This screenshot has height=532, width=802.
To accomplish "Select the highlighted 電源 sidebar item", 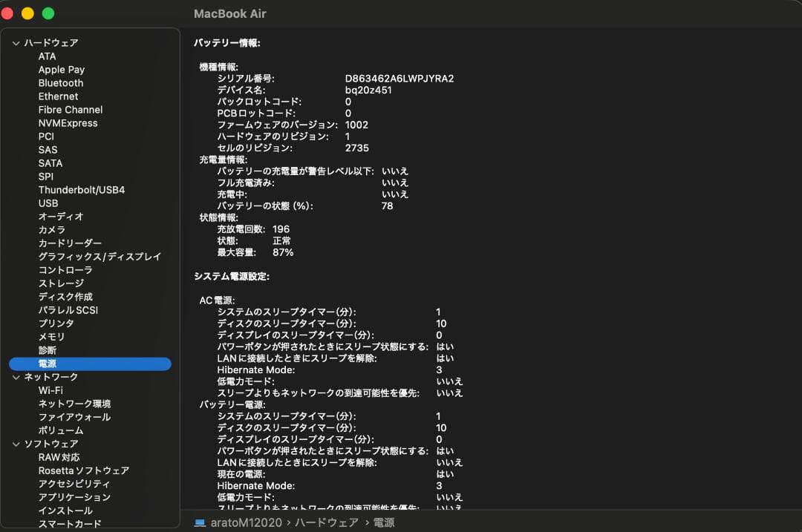I will [90, 364].
